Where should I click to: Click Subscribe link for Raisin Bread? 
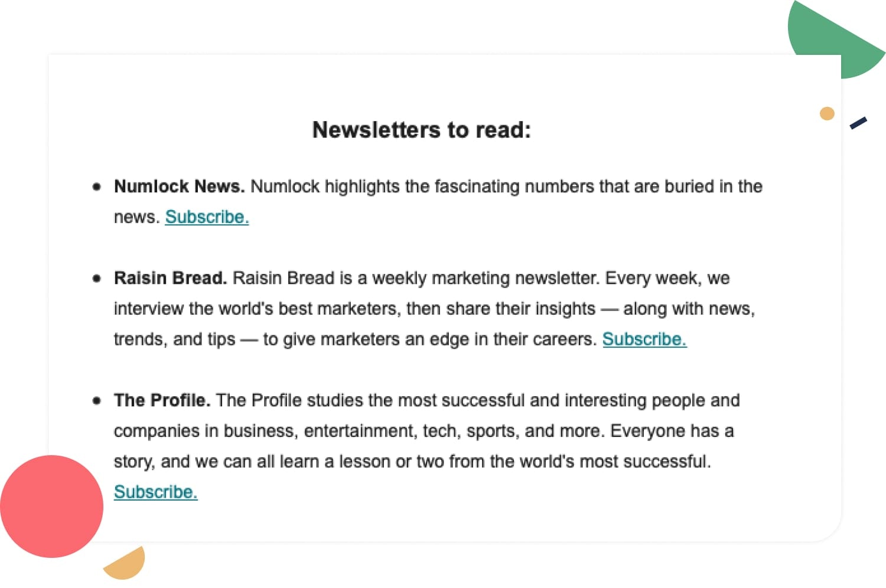coord(644,339)
